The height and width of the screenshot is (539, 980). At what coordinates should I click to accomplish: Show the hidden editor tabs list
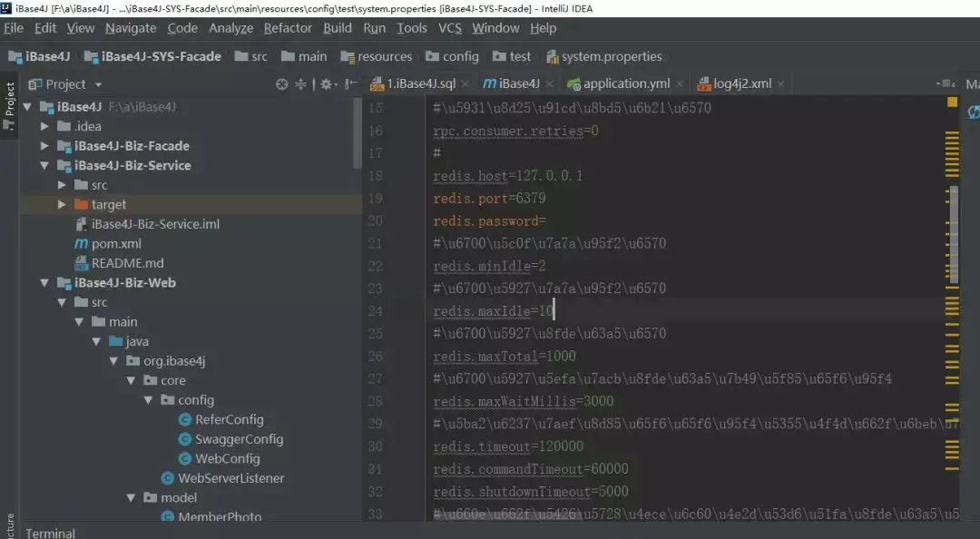tap(946, 83)
